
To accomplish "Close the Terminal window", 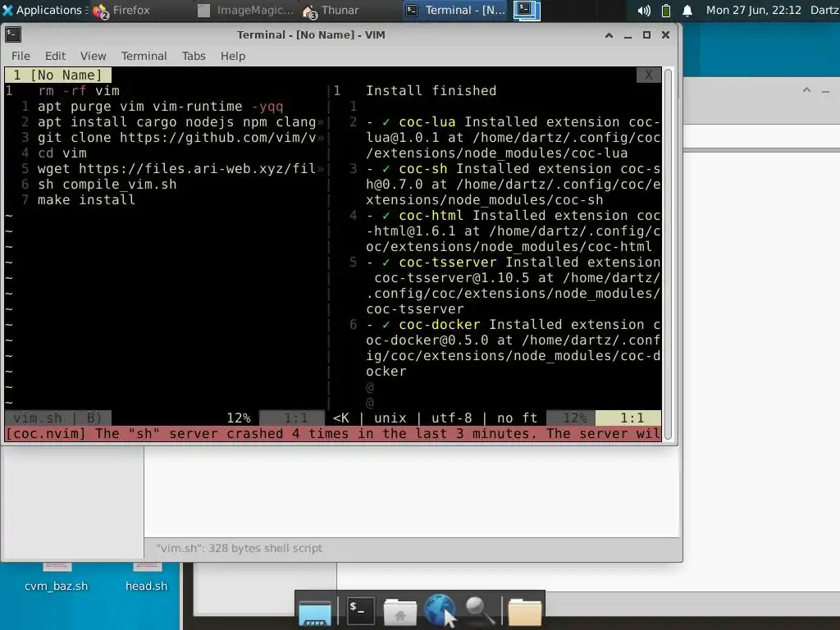I will click(x=665, y=34).
